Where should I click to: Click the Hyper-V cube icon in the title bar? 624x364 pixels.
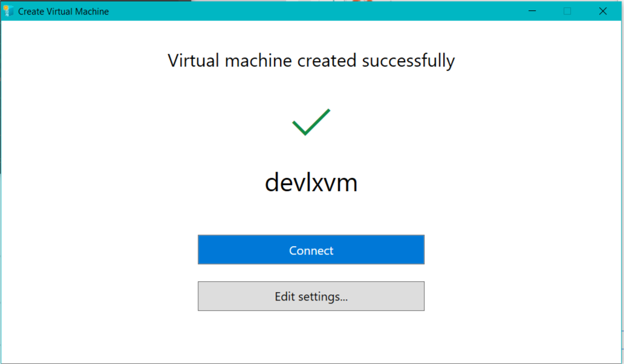click(x=8, y=11)
